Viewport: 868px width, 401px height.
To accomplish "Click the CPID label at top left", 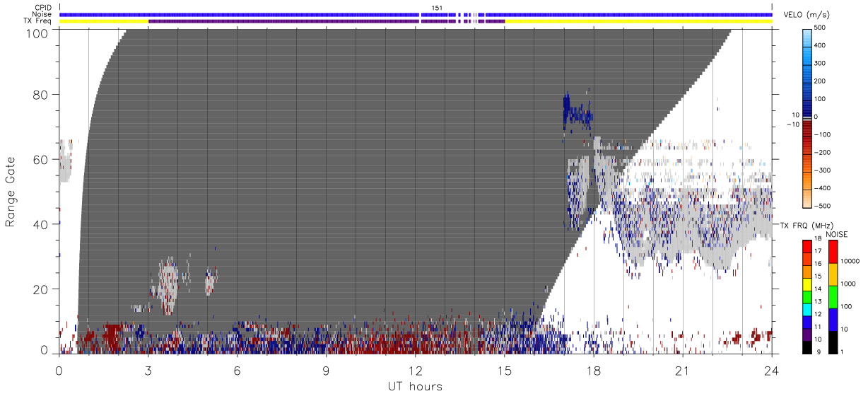I will pos(43,8).
